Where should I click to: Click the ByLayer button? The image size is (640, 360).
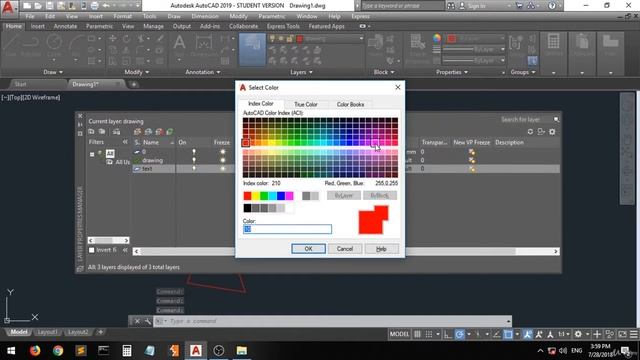(x=344, y=196)
